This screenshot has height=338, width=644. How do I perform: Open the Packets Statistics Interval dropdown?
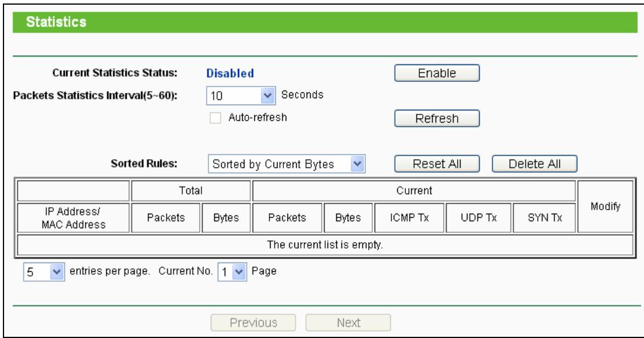click(240, 96)
